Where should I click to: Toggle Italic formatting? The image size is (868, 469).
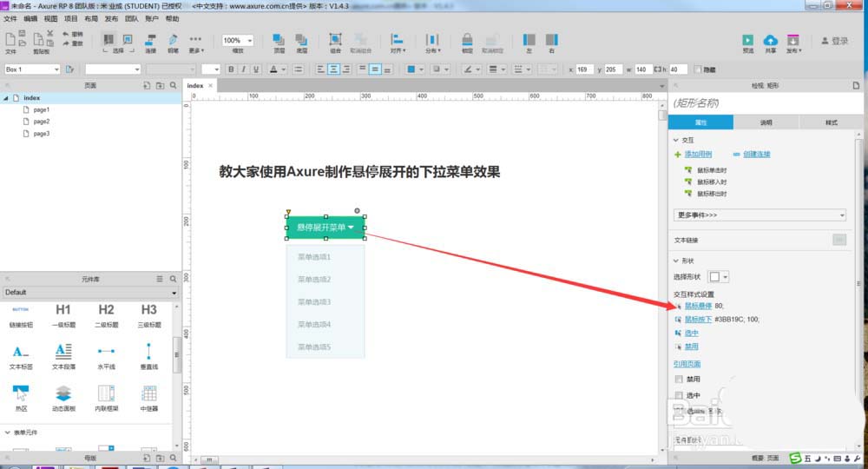pyautogui.click(x=244, y=69)
